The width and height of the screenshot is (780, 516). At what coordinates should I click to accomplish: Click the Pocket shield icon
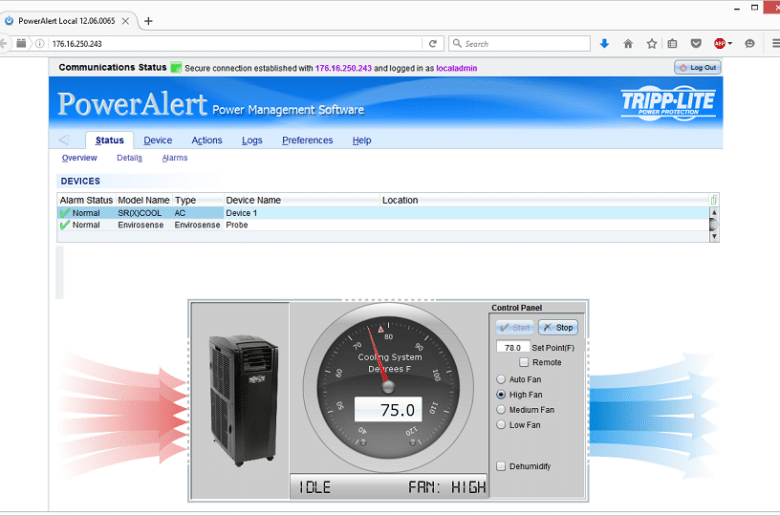(696, 44)
